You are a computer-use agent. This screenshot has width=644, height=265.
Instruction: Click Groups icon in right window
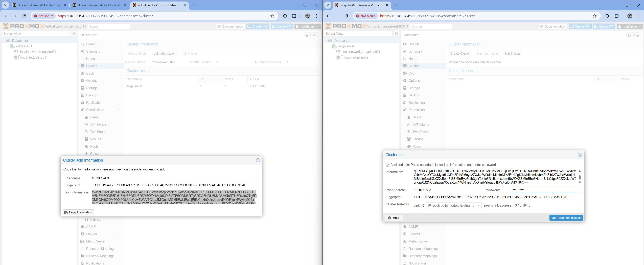(409, 139)
